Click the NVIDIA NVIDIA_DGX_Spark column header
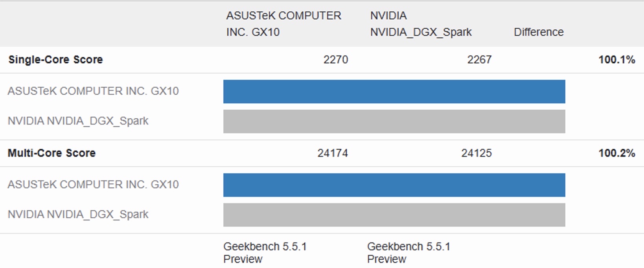 tap(421, 24)
